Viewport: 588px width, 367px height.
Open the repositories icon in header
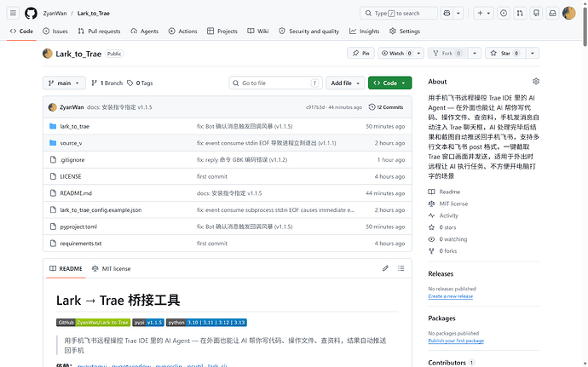pyautogui.click(x=536, y=13)
